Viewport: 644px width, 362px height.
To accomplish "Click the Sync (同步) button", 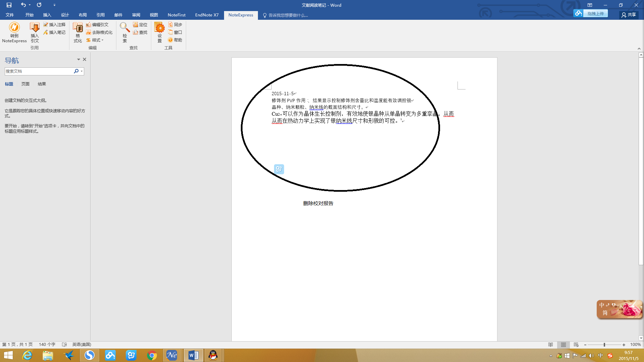I will [175, 24].
